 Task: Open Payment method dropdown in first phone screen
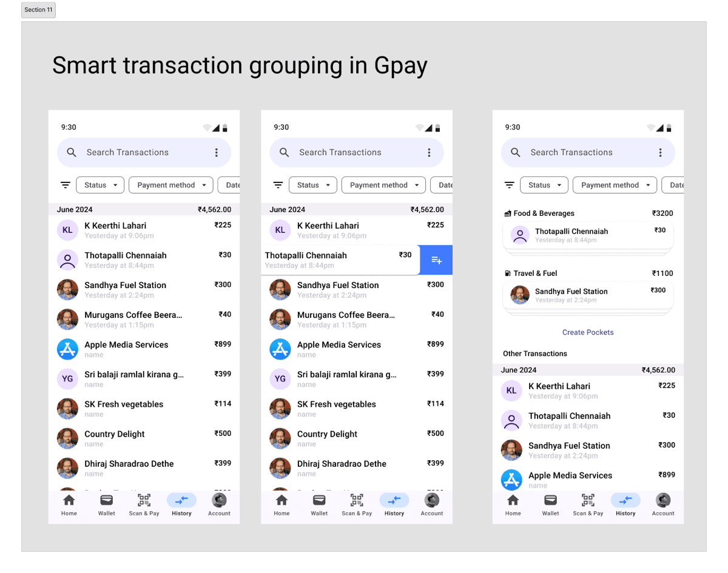pos(171,185)
